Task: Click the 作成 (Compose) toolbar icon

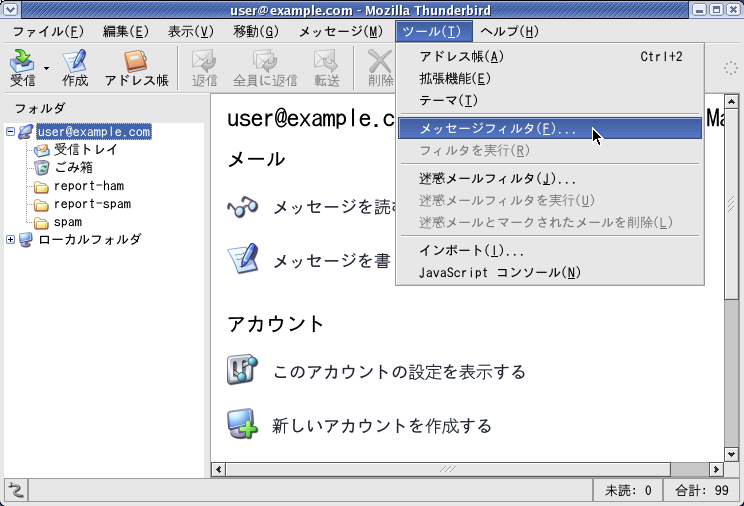Action: pyautogui.click(x=74, y=68)
